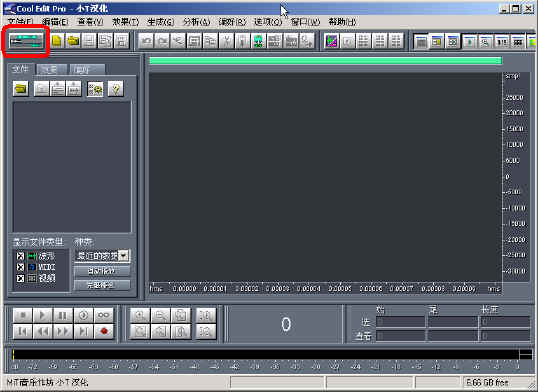Click the green horizontal range bar above waveform

coord(325,61)
